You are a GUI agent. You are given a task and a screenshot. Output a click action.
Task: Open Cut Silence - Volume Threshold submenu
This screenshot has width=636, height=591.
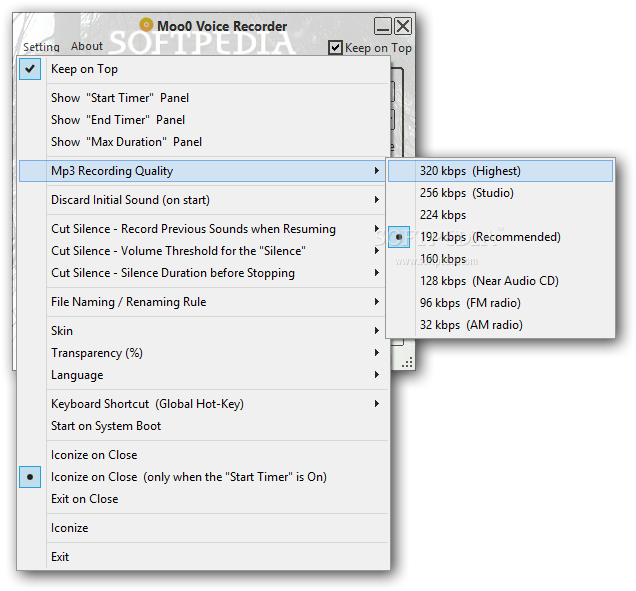tap(204, 251)
